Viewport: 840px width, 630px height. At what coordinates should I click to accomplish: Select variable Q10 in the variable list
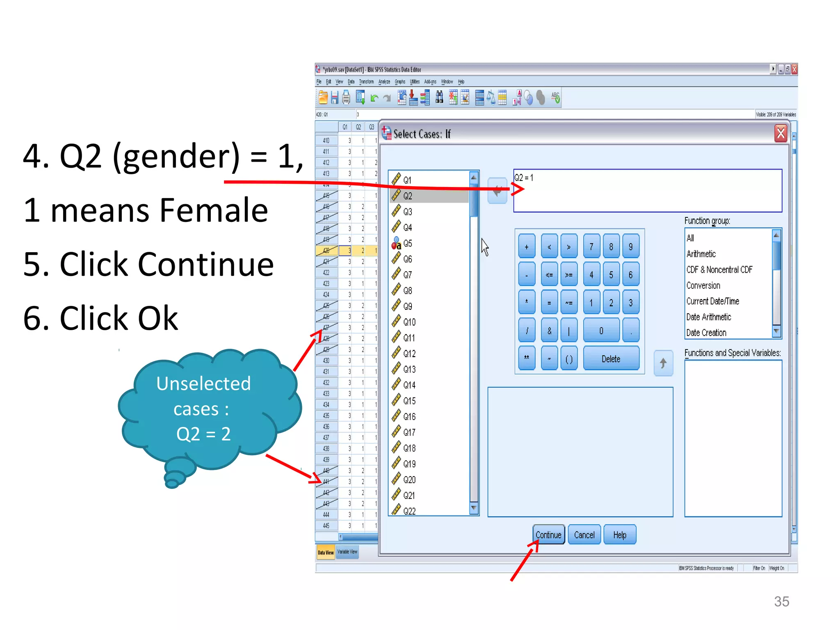pyautogui.click(x=429, y=322)
